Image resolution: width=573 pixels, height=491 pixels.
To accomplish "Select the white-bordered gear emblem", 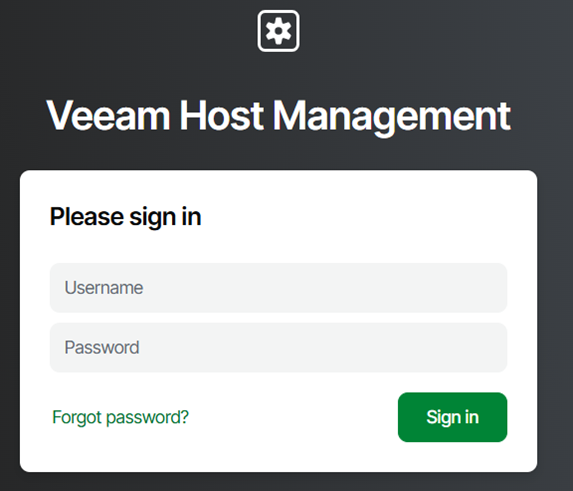I will [278, 31].
